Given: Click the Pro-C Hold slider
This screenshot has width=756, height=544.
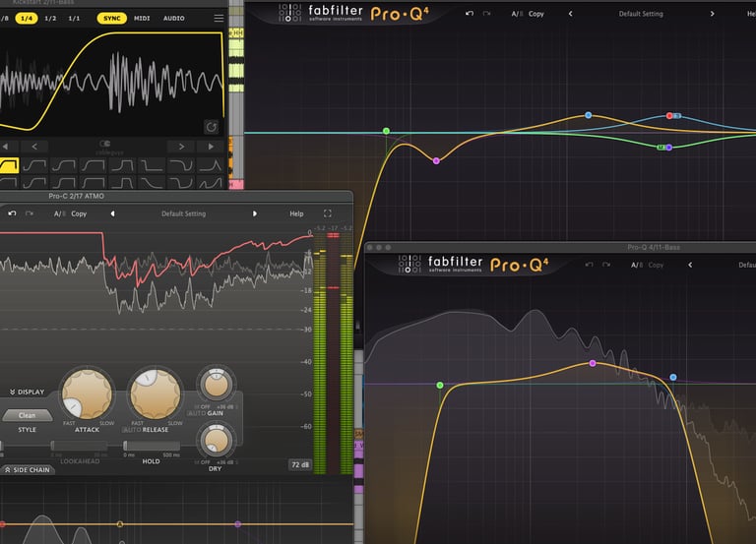Looking at the screenshot, I should pos(151,446).
